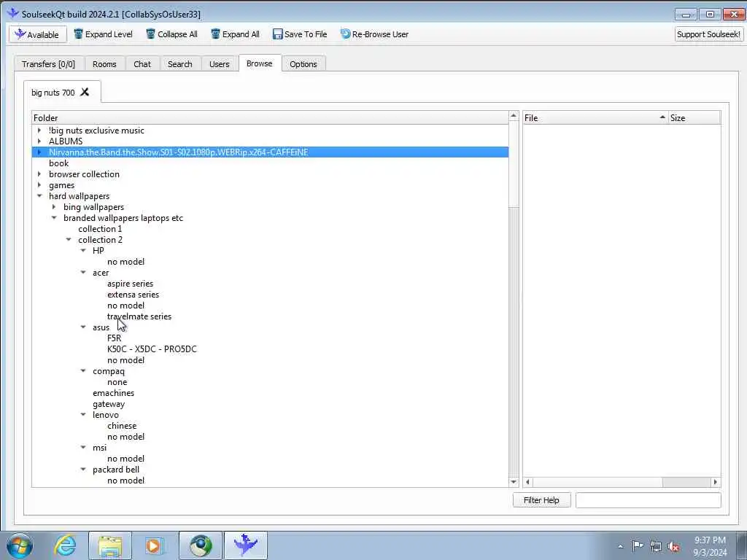Click the folder tree scroll-down arrow
The width and height of the screenshot is (747, 560).
[x=514, y=482]
